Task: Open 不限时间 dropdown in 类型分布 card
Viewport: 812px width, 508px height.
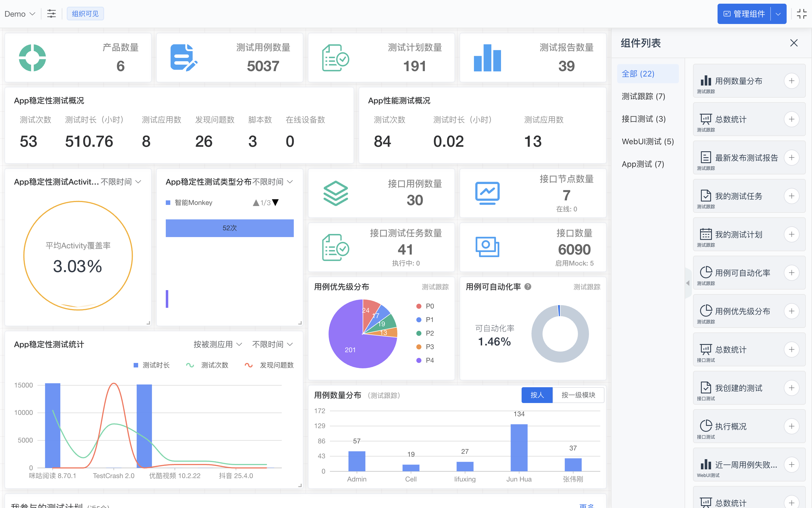Action: pos(273,182)
